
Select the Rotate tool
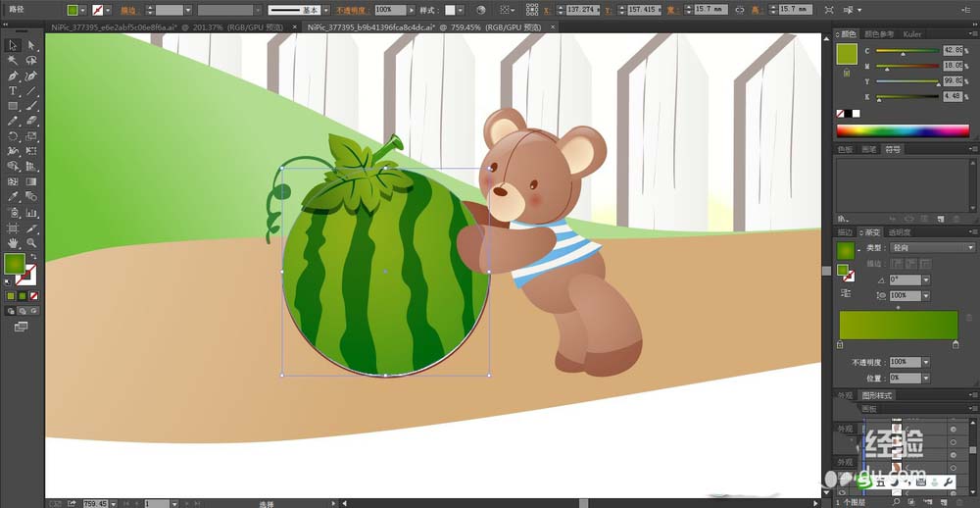tap(13, 136)
